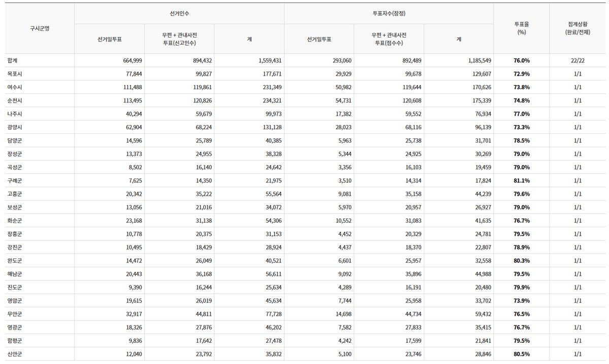Select the 화순군 row label
609x364 pixels.
click(x=15, y=221)
